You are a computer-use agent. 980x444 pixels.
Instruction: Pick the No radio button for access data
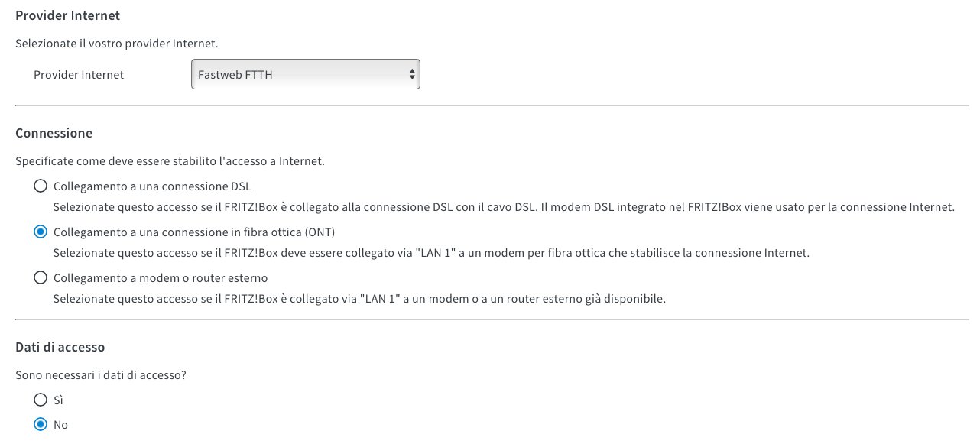(41, 424)
